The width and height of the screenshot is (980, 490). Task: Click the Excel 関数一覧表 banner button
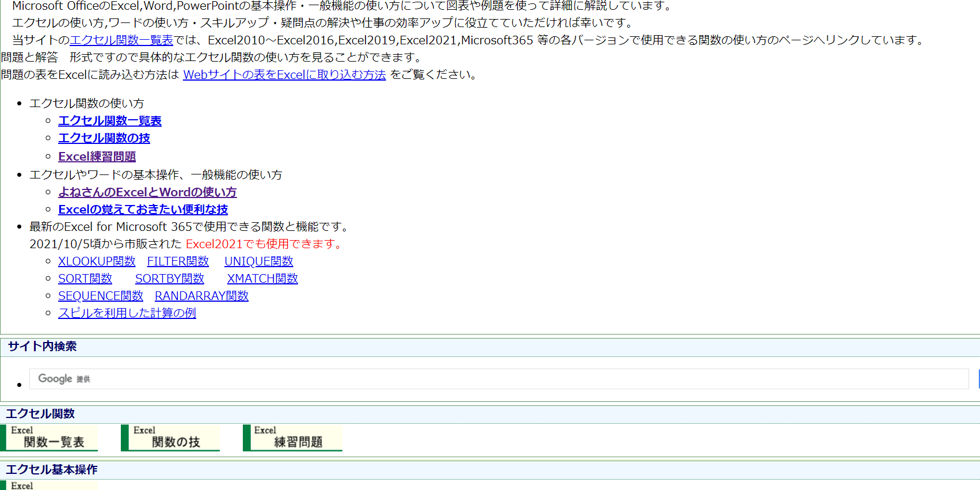(49, 438)
